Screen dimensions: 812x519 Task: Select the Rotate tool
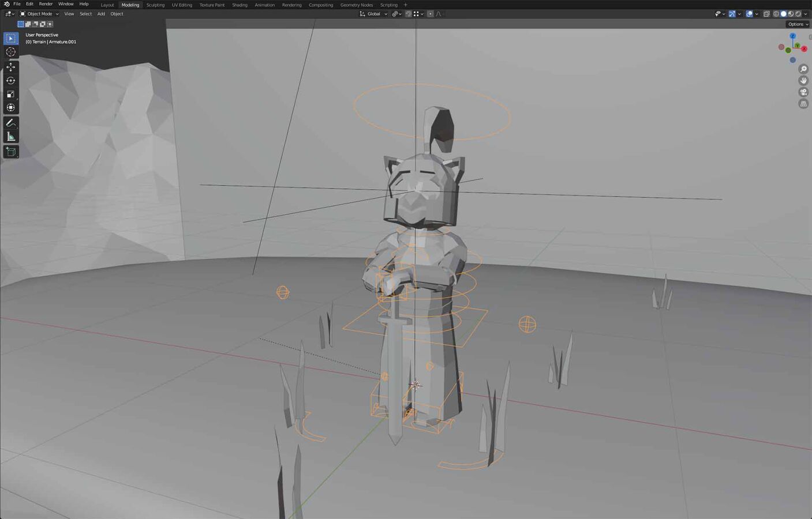10,81
